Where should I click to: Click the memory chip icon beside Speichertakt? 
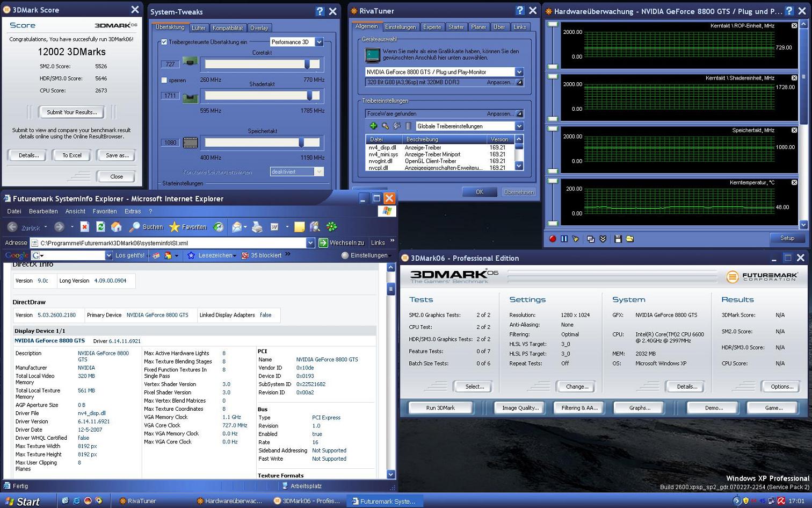coord(190,142)
